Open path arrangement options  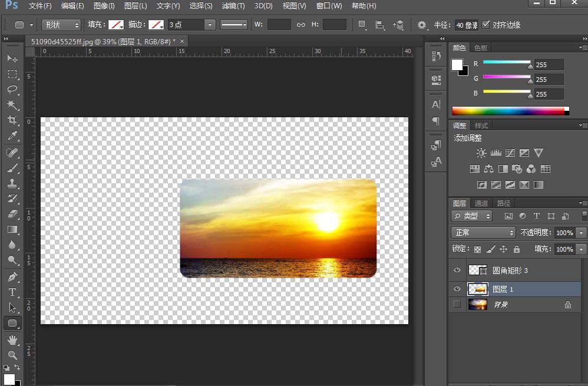click(x=398, y=25)
